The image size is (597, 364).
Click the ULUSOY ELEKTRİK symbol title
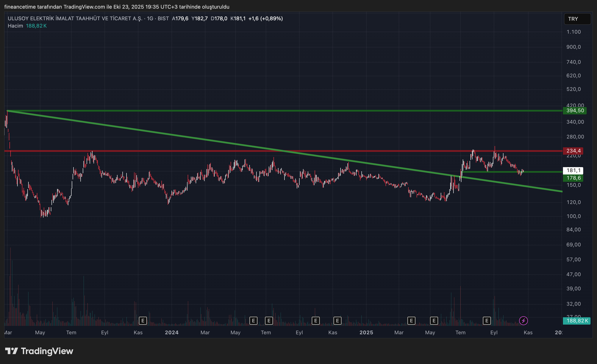[x=75, y=18]
